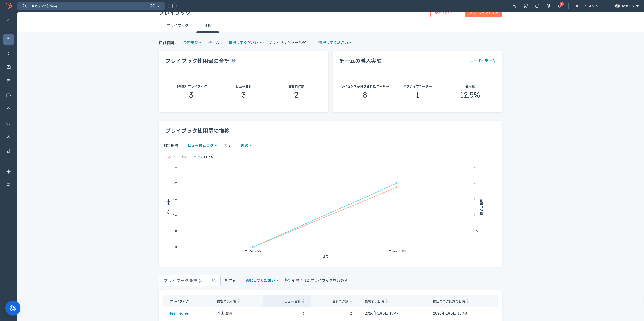The width and height of the screenshot is (644, 321).
Task: Open the ユーザーデータ link
Action: (482, 61)
